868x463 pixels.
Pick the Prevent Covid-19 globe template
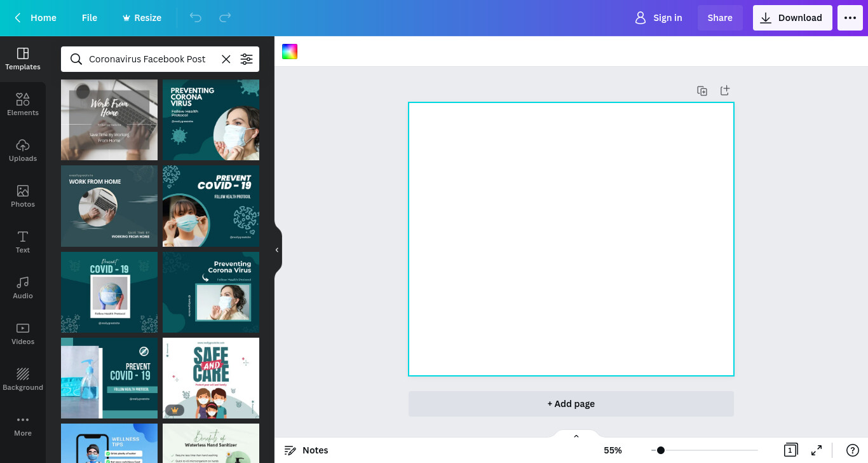tap(109, 293)
